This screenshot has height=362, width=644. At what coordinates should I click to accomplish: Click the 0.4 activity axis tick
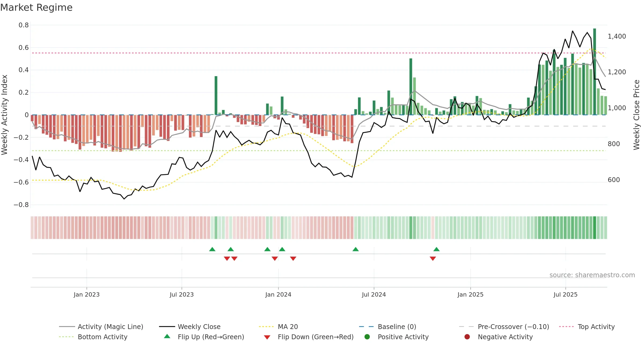tap(24, 70)
